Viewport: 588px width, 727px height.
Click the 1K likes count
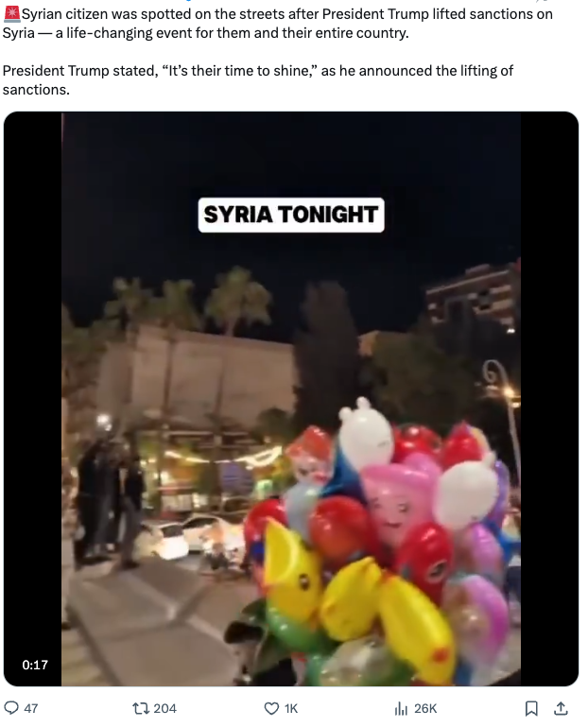[x=291, y=708]
